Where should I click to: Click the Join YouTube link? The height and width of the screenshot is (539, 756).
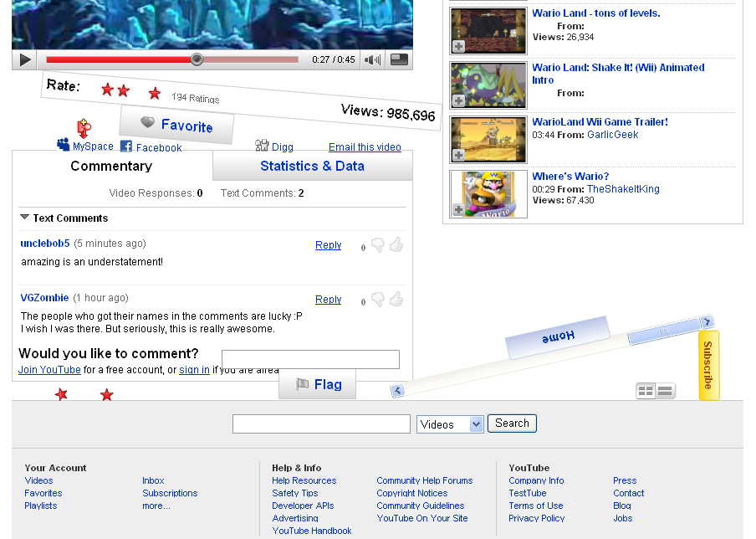(x=49, y=370)
